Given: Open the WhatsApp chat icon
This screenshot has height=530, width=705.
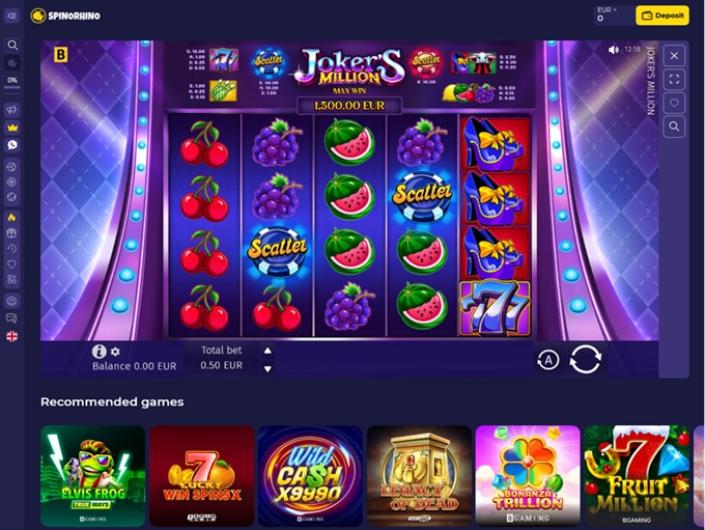Looking at the screenshot, I should point(12,145).
